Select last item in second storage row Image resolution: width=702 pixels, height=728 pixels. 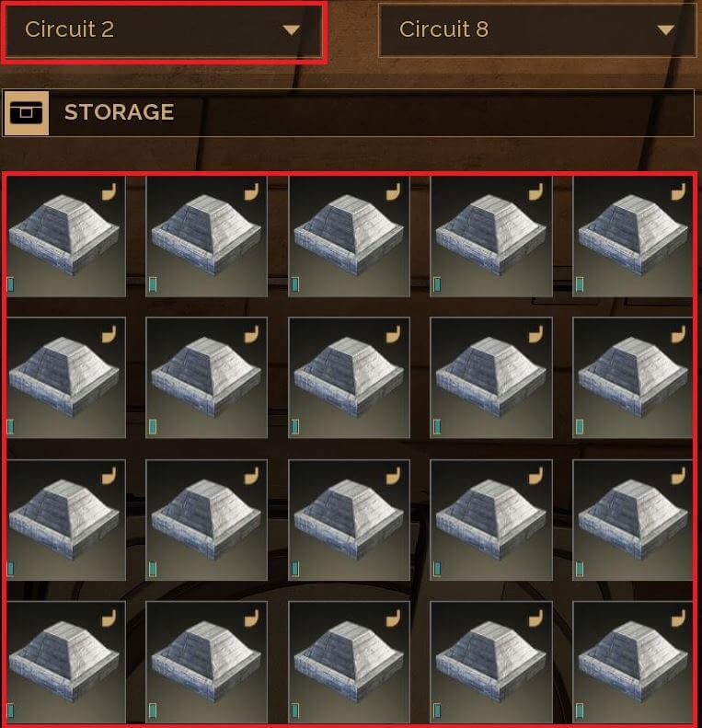click(633, 377)
